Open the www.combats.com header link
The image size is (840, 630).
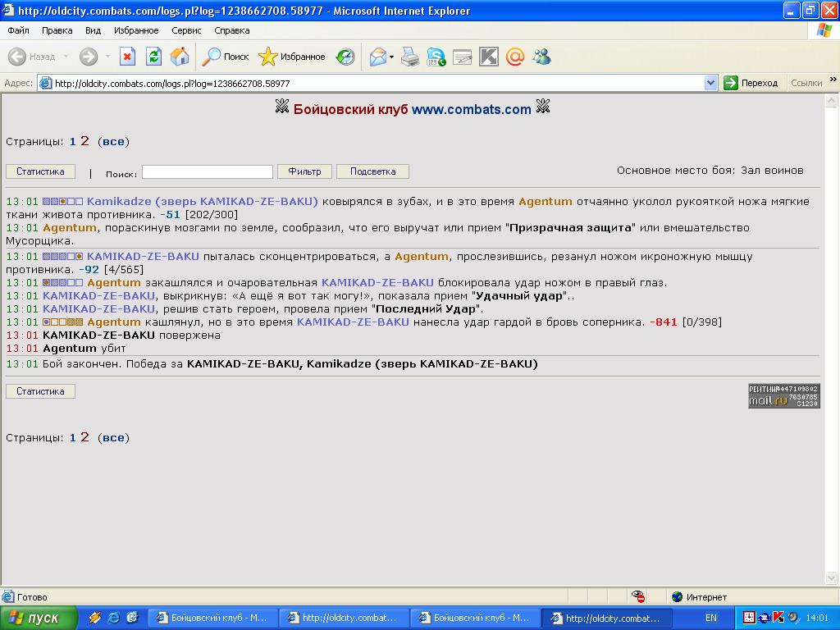tap(472, 109)
